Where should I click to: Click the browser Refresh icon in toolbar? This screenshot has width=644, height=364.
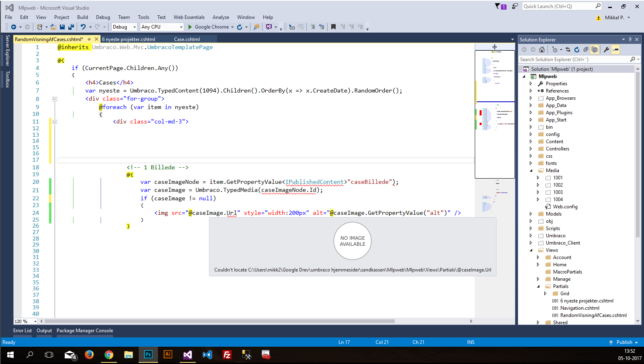coord(240,27)
